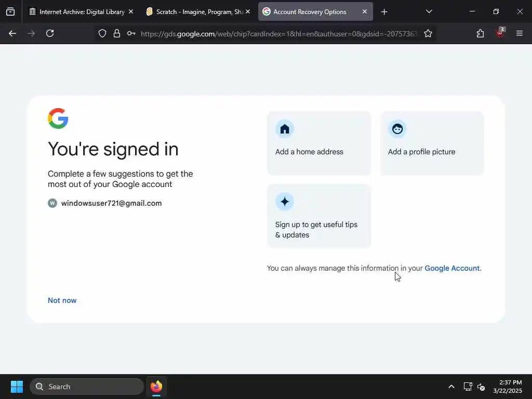Open Add a home address card
The width and height of the screenshot is (532, 399).
319,143
